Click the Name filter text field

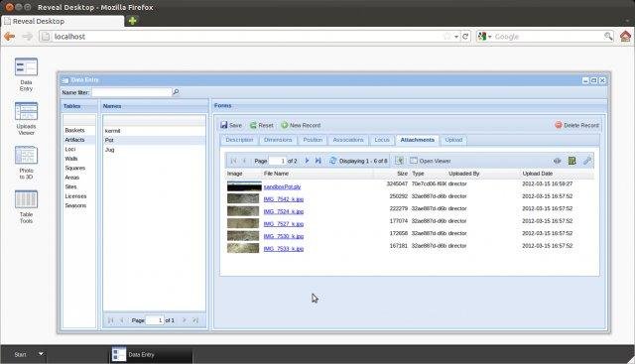click(132, 92)
